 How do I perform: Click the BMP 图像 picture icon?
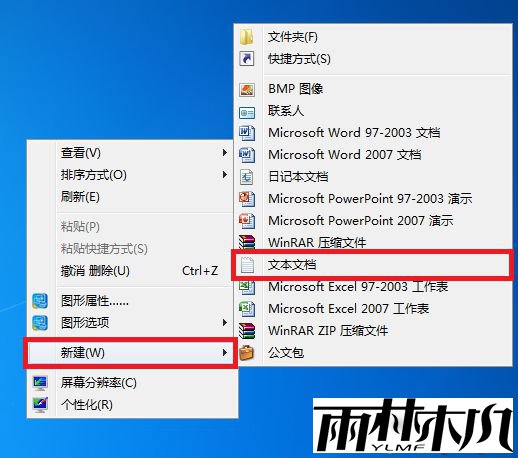tap(247, 89)
